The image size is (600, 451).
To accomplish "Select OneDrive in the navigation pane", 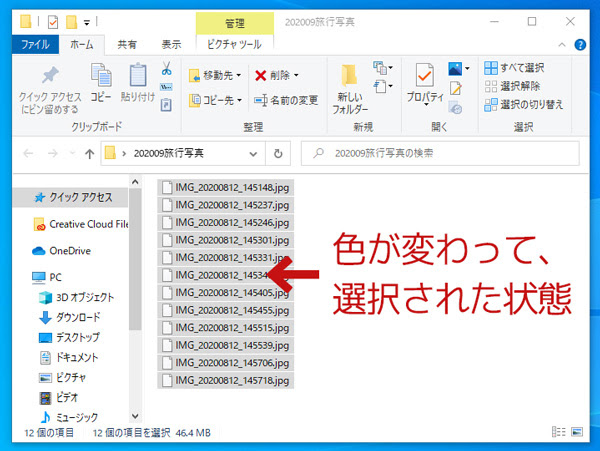I will pos(61,251).
